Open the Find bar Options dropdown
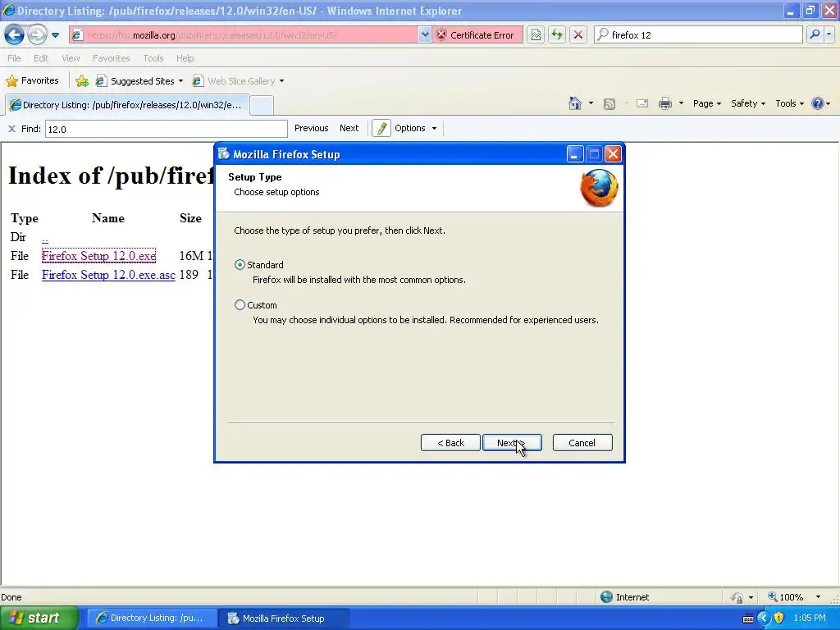 pos(416,128)
